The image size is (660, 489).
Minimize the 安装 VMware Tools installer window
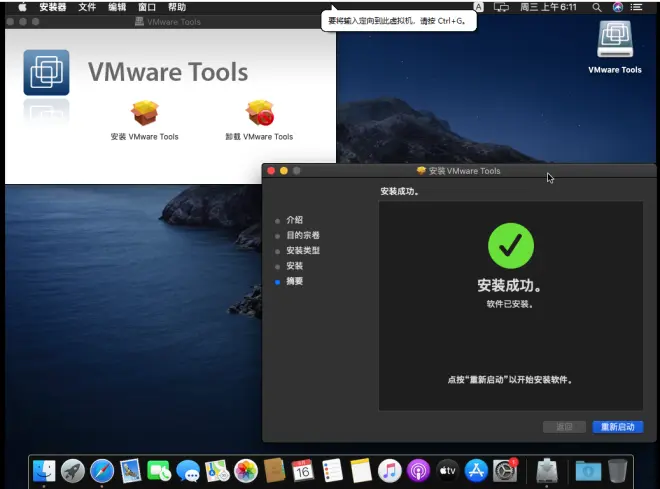(x=284, y=170)
